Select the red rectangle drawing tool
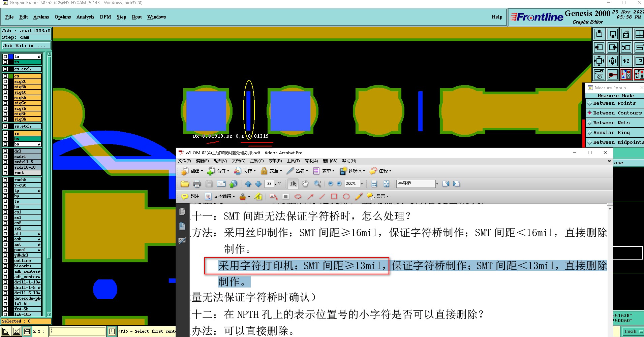This screenshot has height=337, width=644. [334, 196]
